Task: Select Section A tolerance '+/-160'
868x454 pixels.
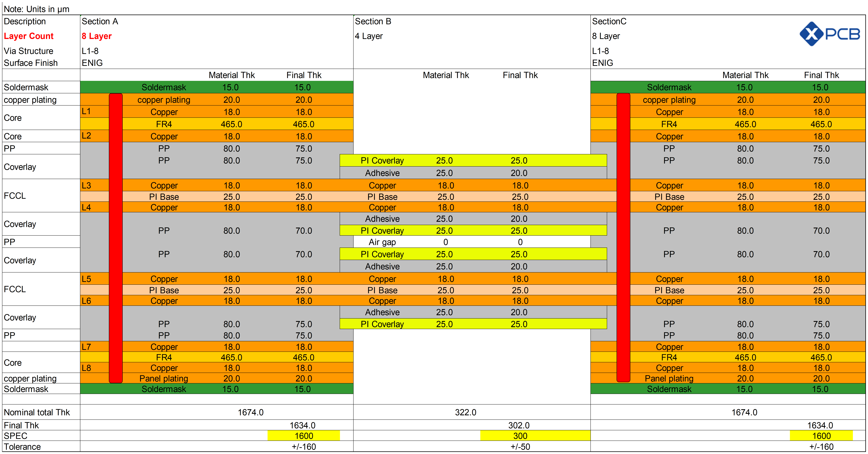Action: coord(304,447)
